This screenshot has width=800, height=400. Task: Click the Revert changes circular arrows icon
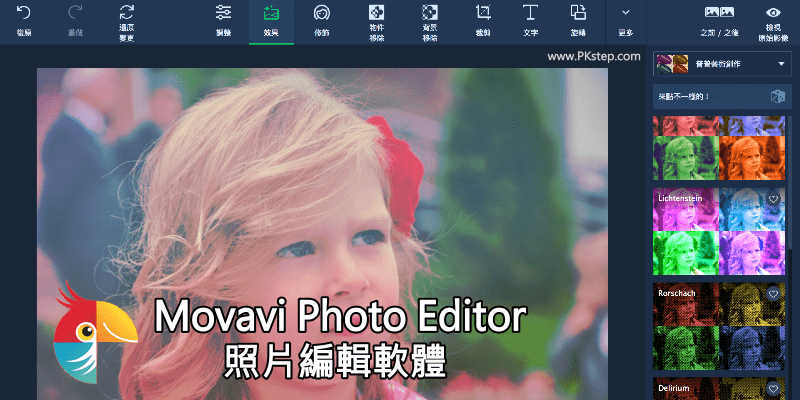[x=127, y=12]
